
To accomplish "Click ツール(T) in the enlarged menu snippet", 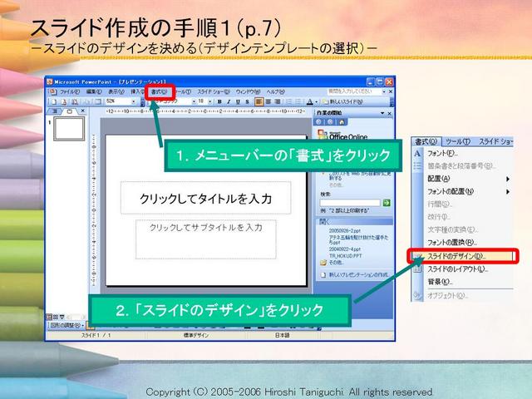I will tap(458, 141).
